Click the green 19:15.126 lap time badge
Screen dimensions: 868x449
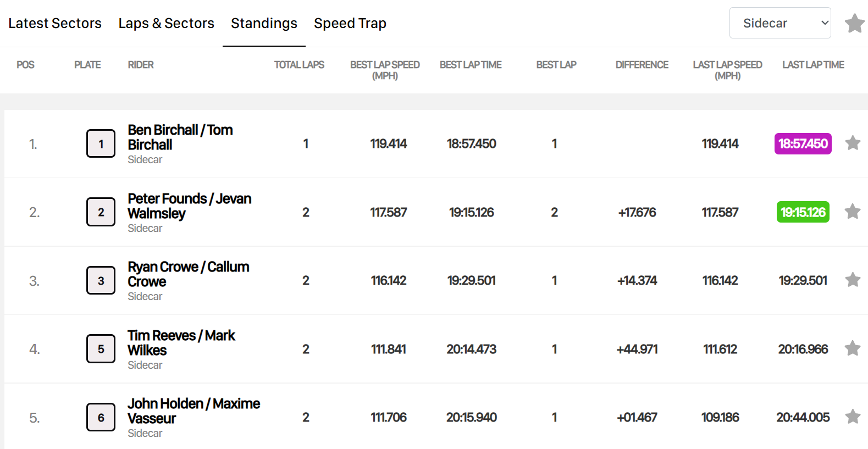point(803,212)
